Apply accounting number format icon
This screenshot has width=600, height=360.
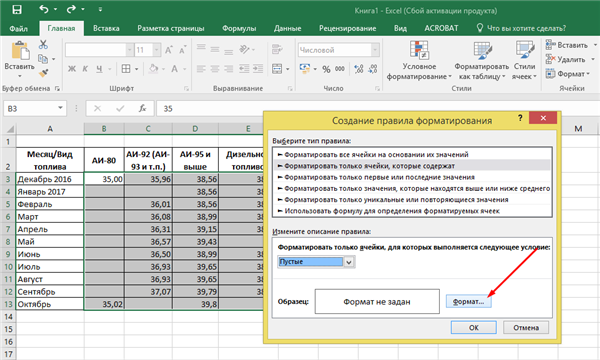(x=305, y=69)
